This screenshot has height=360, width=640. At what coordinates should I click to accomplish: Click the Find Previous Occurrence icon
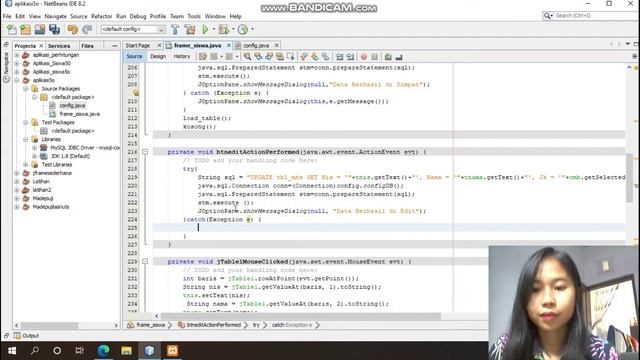pos(258,57)
